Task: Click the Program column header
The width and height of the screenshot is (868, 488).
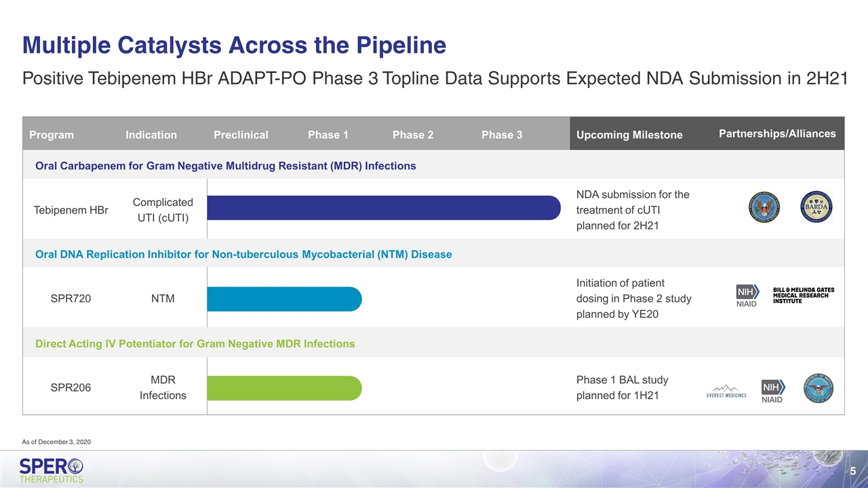Action: coord(52,135)
